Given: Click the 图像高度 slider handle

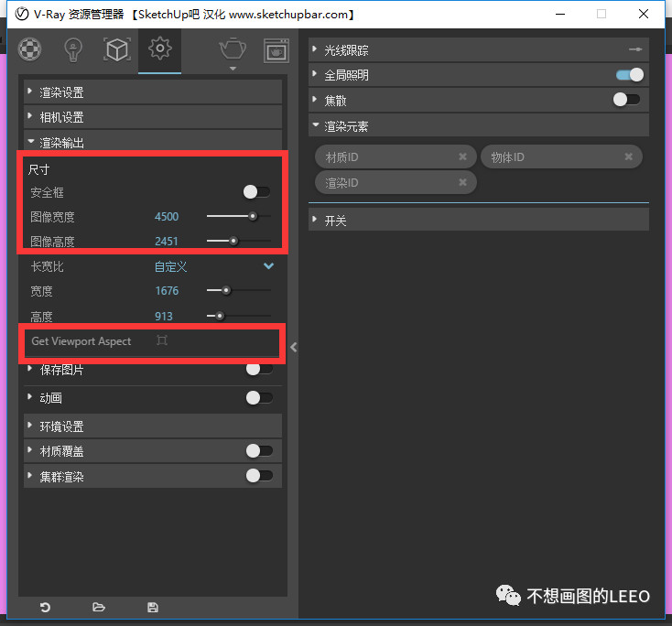Looking at the screenshot, I should [x=233, y=241].
